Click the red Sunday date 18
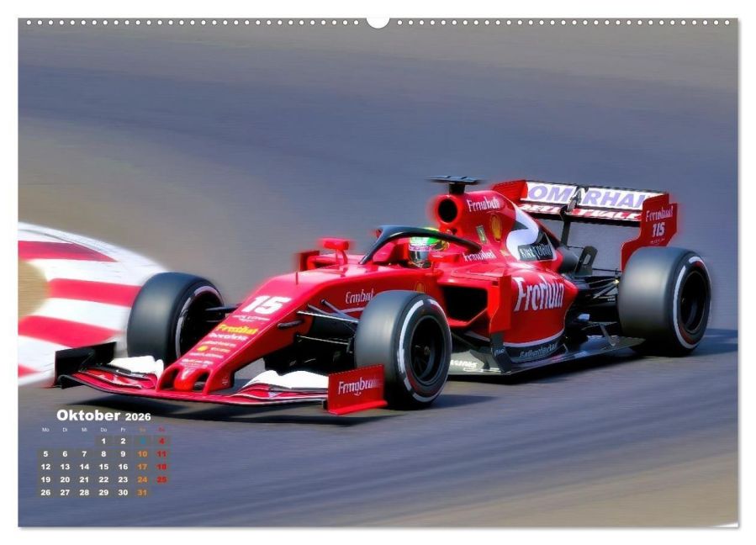 [x=162, y=467]
